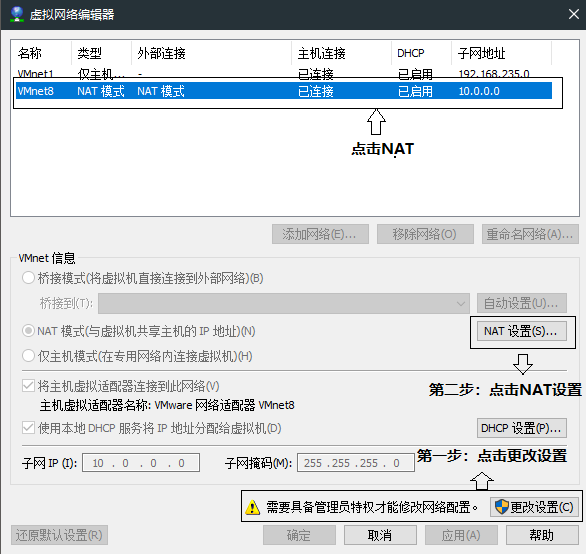Screen dimensions: 586x554
Task: Click subnet address 10.0.0.0 cell
Action: point(479,91)
